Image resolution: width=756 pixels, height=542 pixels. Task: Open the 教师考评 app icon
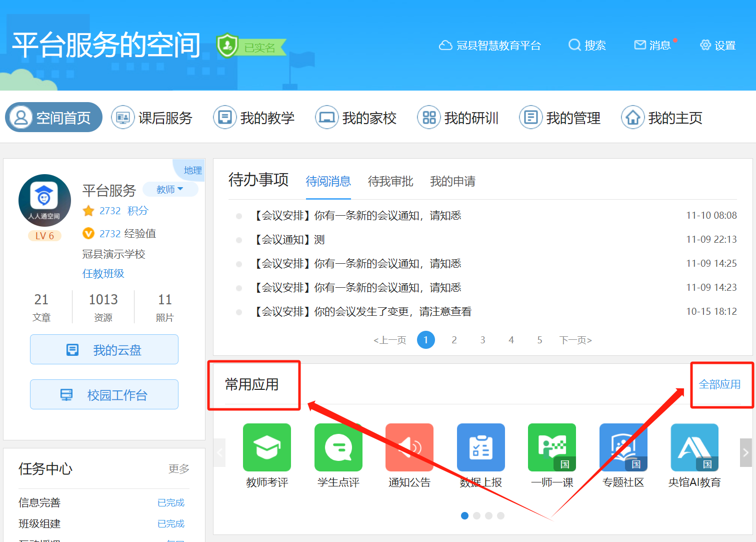tap(267, 447)
